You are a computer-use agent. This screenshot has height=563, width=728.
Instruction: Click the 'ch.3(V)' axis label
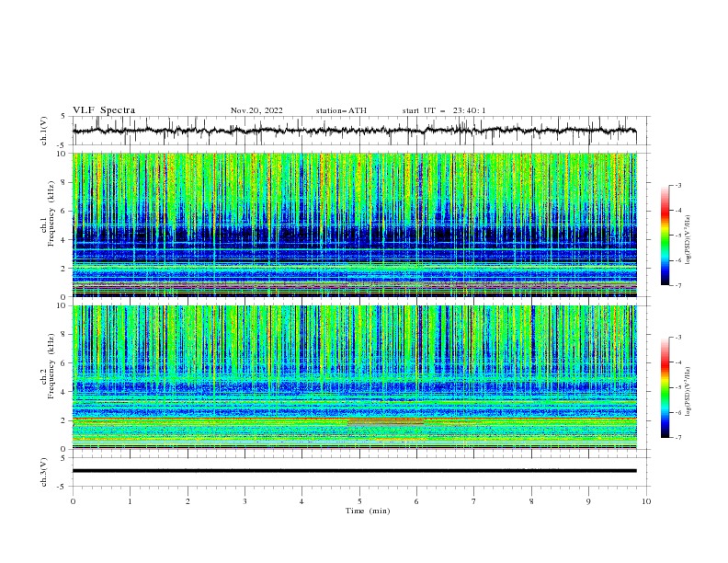(x=44, y=472)
